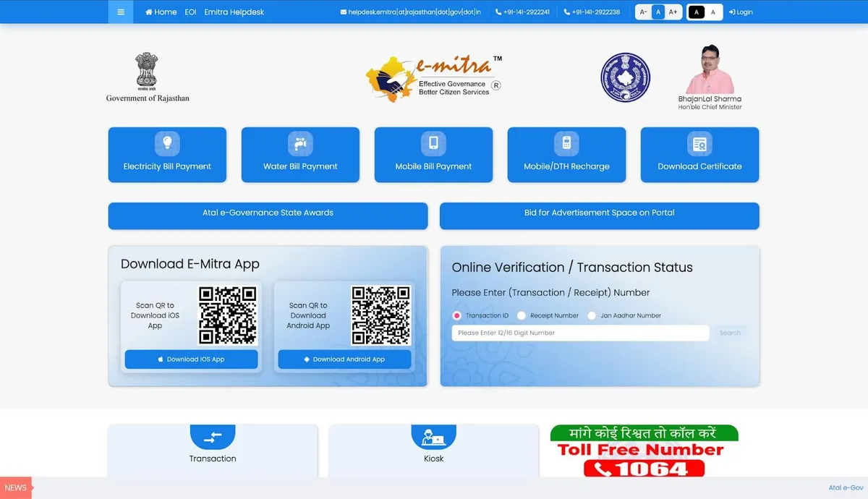
Task: Click the Kiosk operator icon
Action: point(433,437)
